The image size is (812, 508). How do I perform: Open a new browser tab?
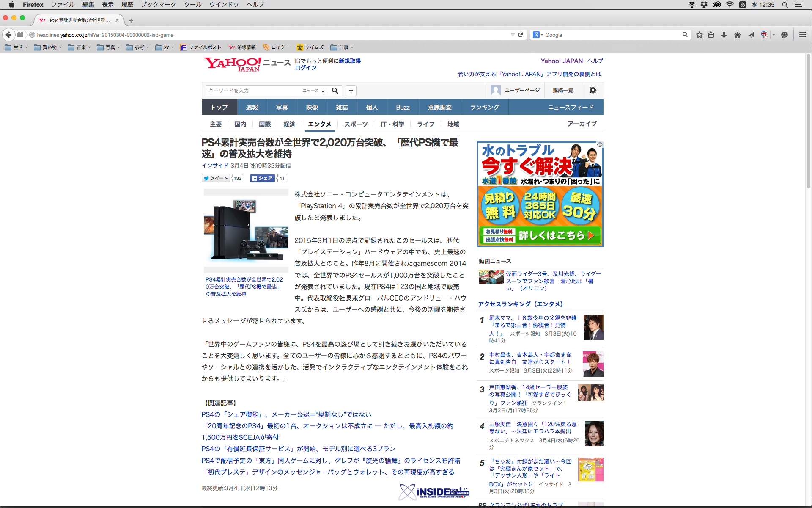131,20
